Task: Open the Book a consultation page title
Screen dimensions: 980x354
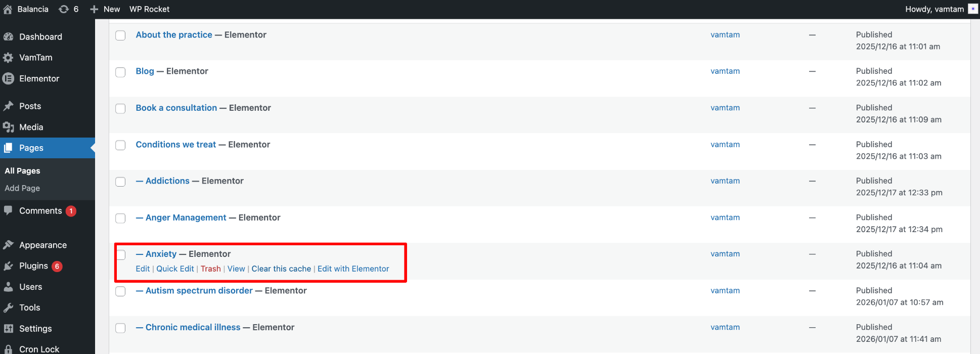Action: [x=176, y=108]
